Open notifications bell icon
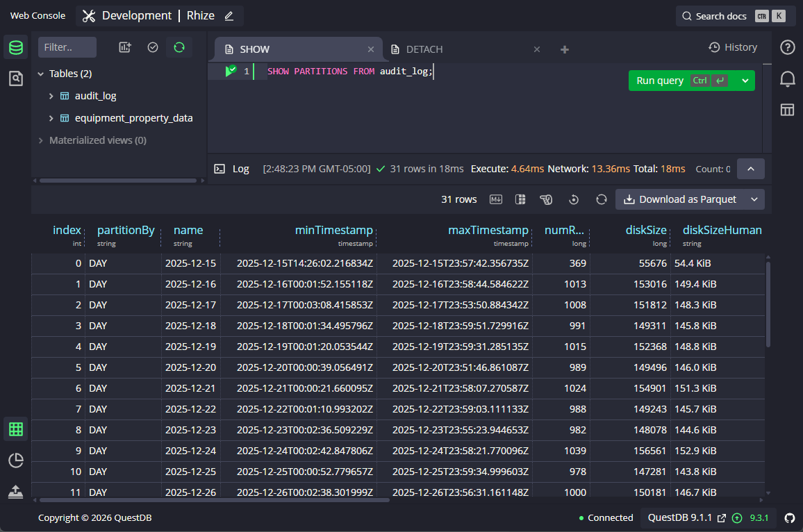 click(x=787, y=78)
